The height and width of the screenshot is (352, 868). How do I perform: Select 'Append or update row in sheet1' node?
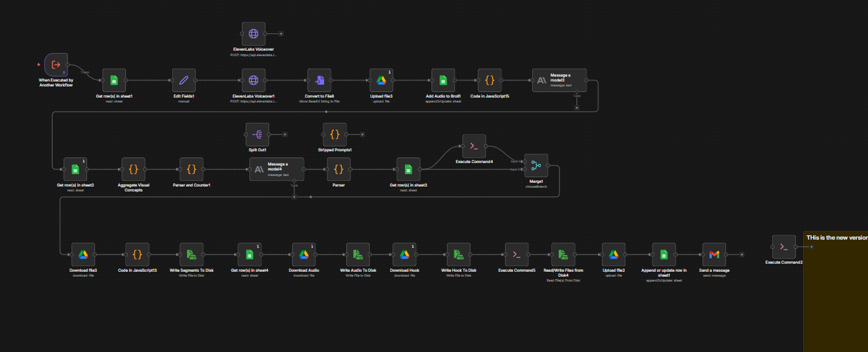[664, 254]
